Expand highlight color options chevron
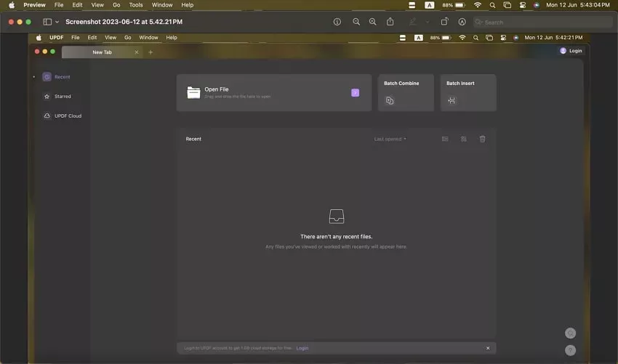 428,22
